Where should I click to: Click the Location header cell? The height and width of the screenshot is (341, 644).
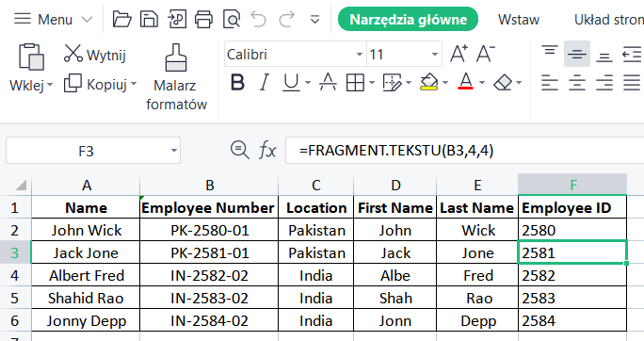tap(316, 207)
